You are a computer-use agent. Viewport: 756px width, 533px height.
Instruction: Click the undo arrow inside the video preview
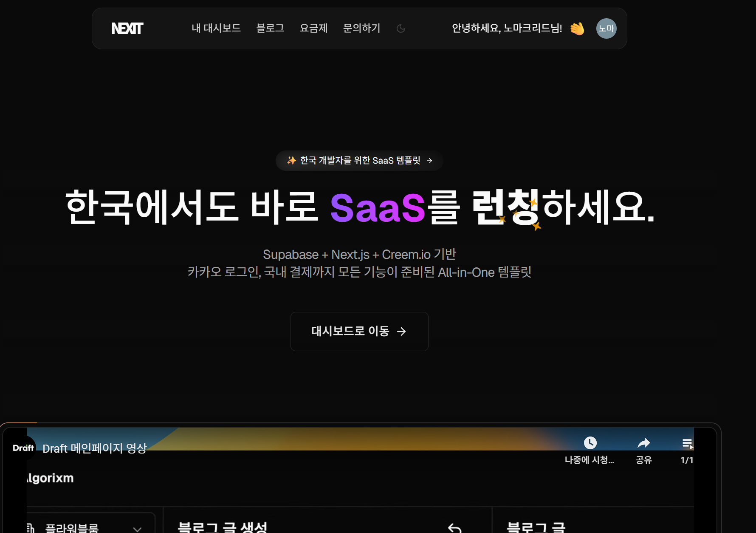(x=455, y=528)
